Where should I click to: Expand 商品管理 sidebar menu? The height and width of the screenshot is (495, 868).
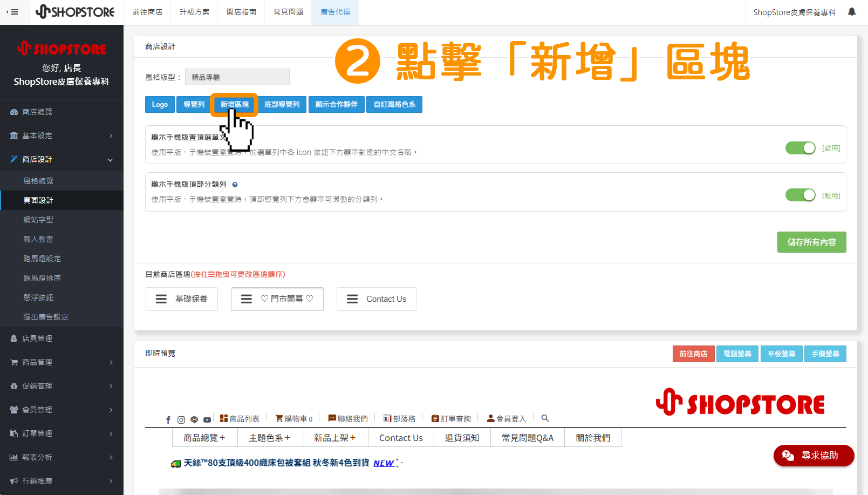61,362
